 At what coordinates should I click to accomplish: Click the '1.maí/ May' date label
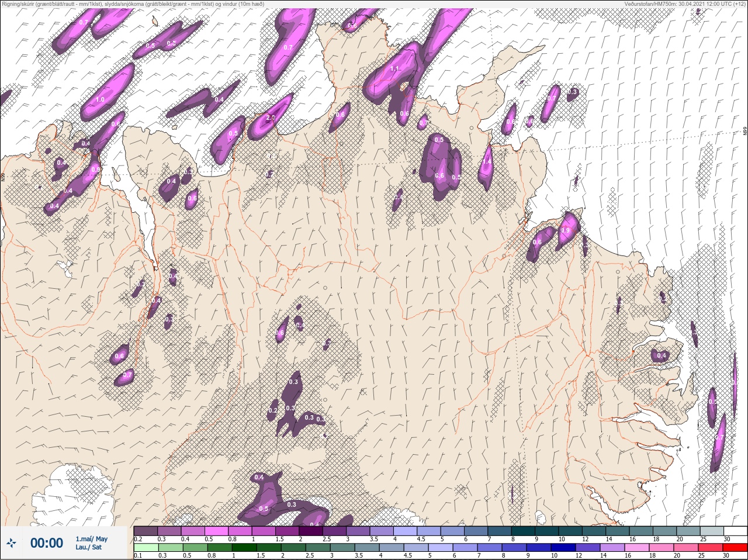click(91, 538)
